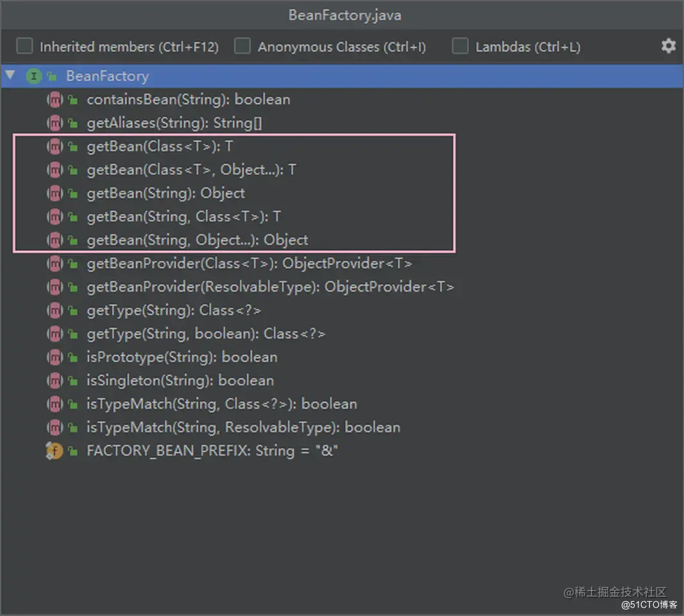This screenshot has width=684, height=616.
Task: Tick the Anonymous Classes checkbox
Action: (x=242, y=46)
